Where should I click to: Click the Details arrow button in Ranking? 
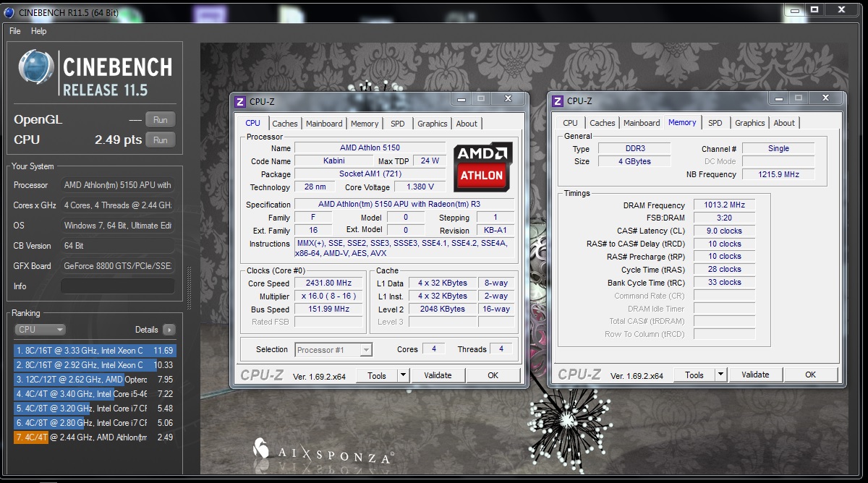(169, 330)
